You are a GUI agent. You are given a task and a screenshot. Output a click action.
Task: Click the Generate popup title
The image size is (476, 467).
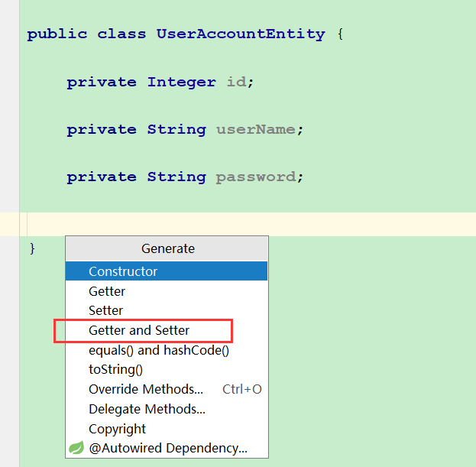[x=167, y=248]
